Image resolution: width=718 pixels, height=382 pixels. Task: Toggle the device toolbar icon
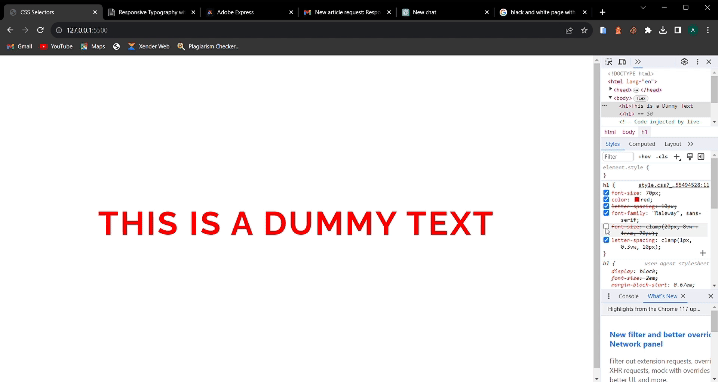[x=622, y=62]
